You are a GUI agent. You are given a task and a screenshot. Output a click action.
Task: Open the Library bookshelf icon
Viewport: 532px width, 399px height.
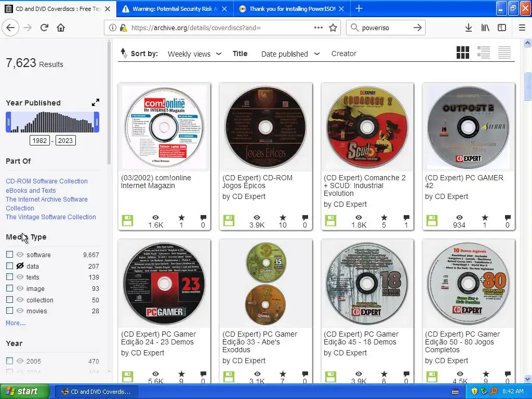click(x=485, y=28)
